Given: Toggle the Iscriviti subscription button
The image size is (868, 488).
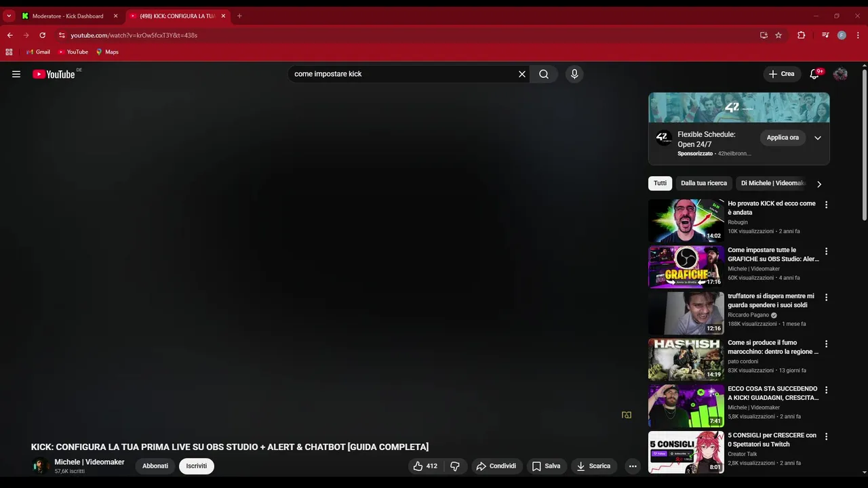Looking at the screenshot, I should coord(197,466).
